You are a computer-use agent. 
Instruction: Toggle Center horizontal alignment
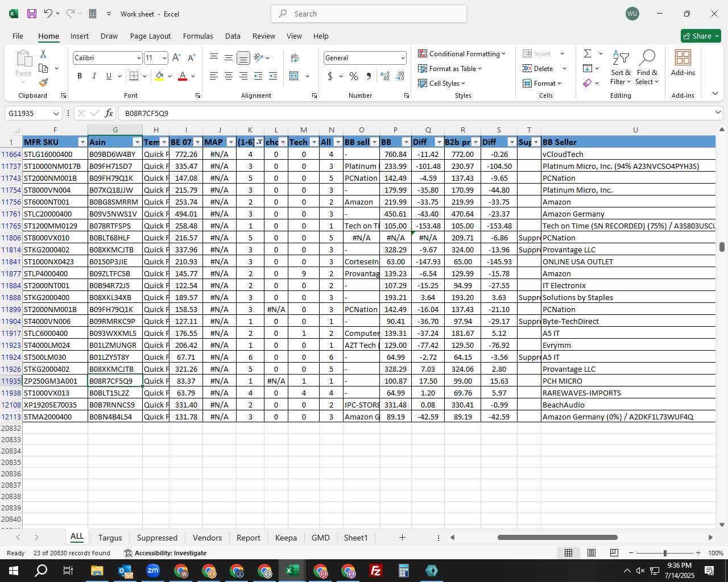tap(229, 76)
